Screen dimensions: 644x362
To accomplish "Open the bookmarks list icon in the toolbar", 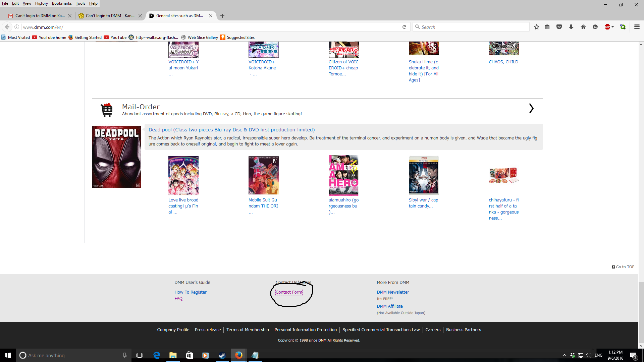I will coord(547,27).
